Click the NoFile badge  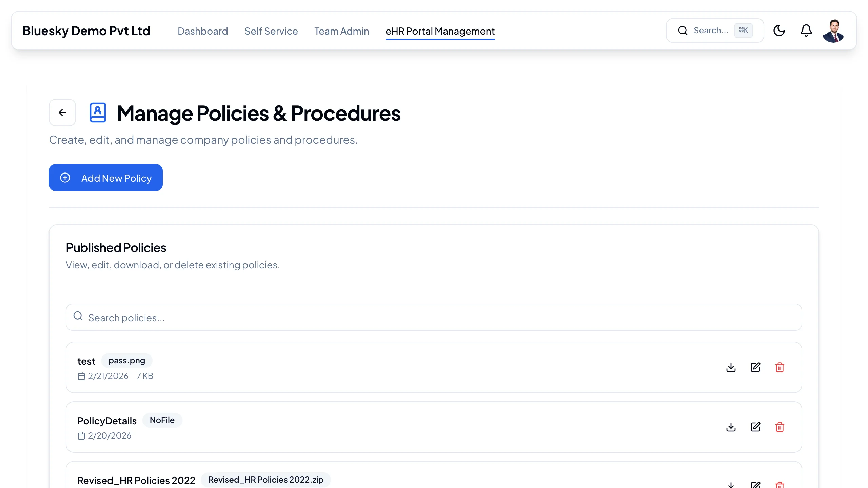(162, 420)
